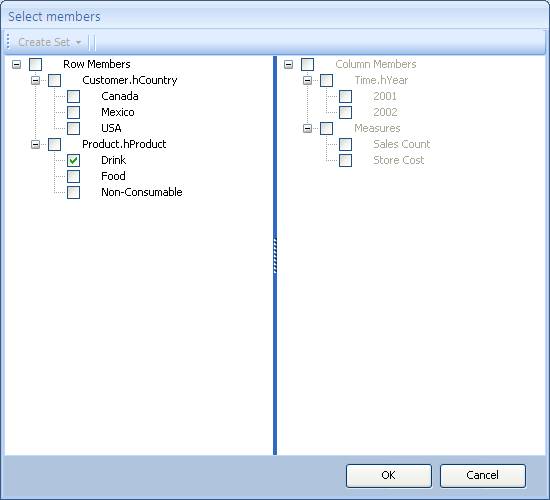Select the Food checkbox
The width and height of the screenshot is (550, 500).
(73, 176)
